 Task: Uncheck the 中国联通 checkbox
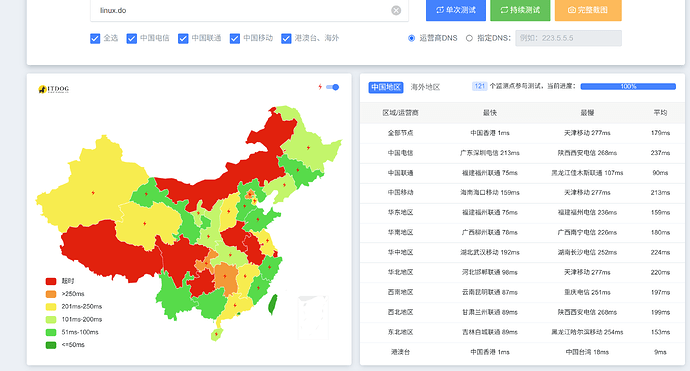point(183,39)
